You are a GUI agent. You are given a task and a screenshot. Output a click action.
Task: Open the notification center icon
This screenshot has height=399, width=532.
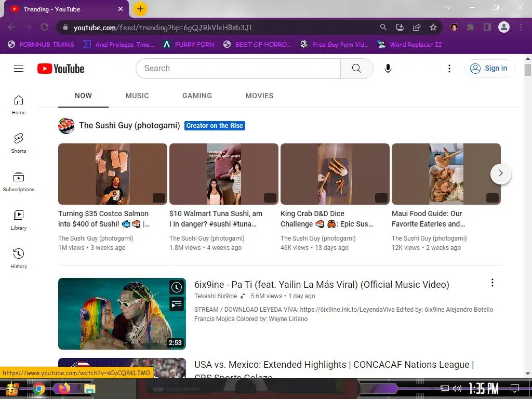515,389
